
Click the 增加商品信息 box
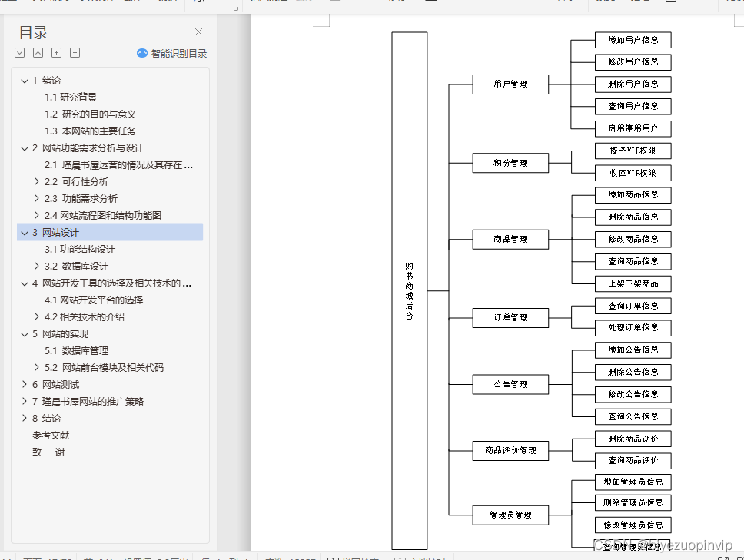pos(633,195)
